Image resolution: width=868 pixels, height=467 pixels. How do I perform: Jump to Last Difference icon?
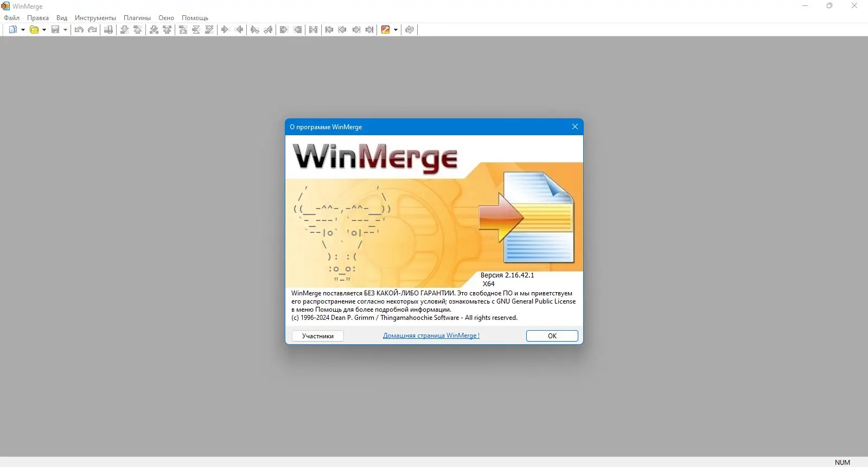pos(209,30)
